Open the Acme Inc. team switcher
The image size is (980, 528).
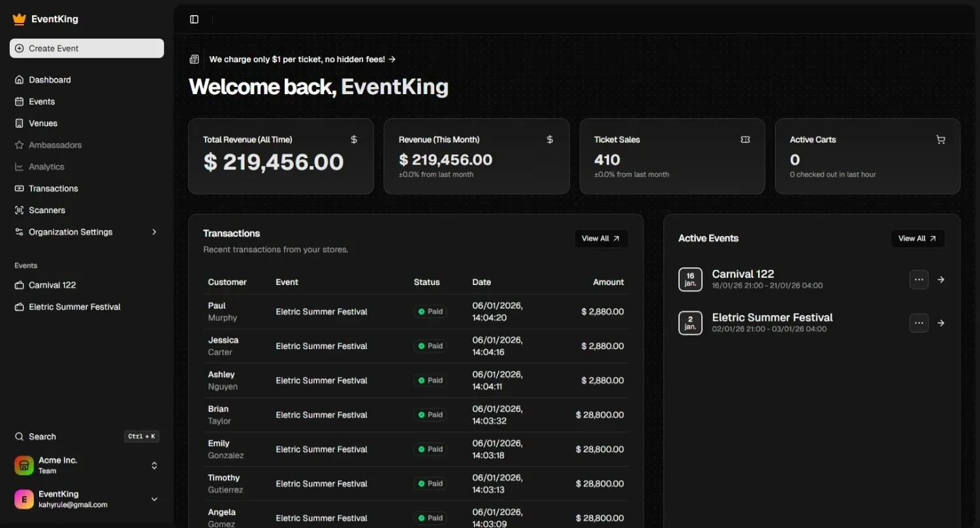(x=154, y=465)
